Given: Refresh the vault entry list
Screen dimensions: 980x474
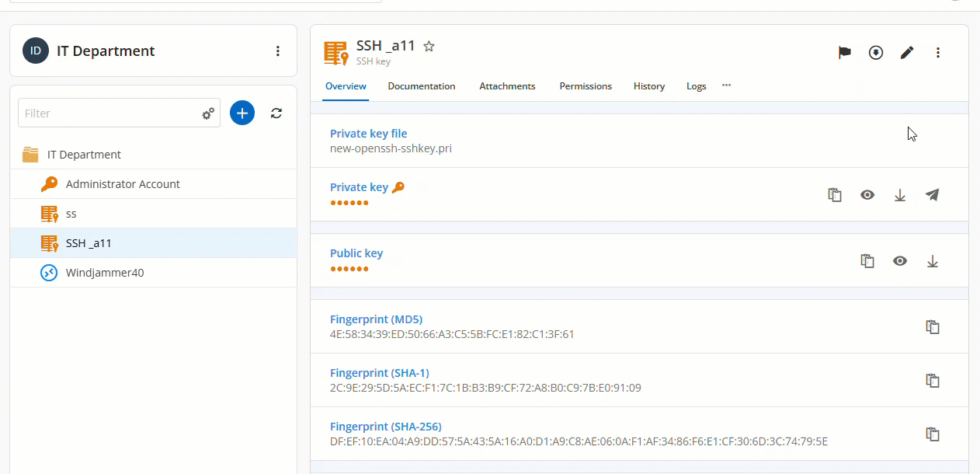Looking at the screenshot, I should coord(276,113).
